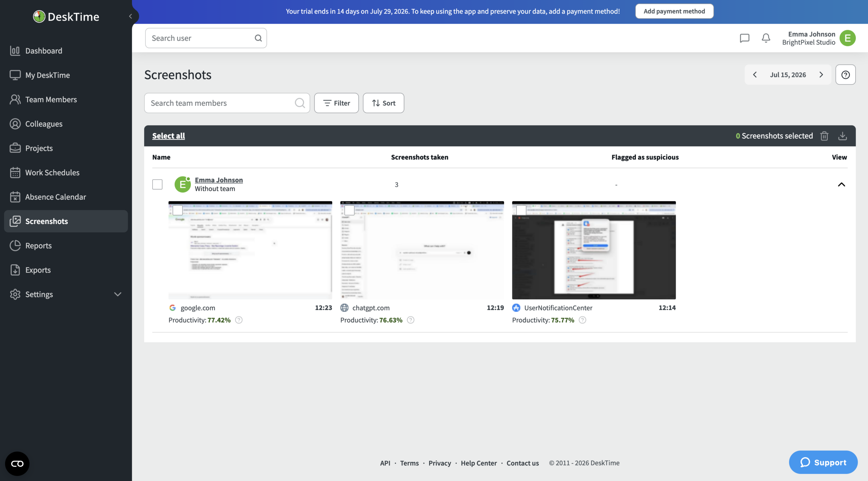Click the Emma Johnson profile avatar in header

pos(848,38)
